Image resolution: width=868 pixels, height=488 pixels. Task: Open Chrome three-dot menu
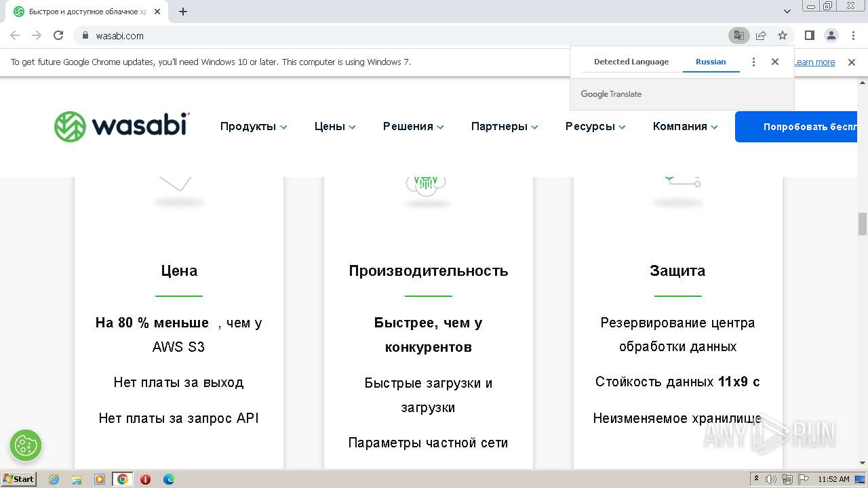click(x=853, y=35)
